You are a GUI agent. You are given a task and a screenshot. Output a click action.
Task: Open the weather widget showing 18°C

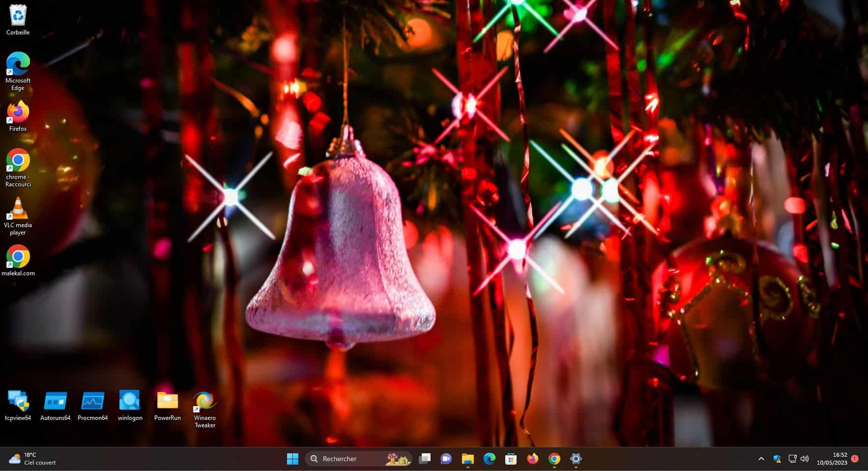click(32, 459)
